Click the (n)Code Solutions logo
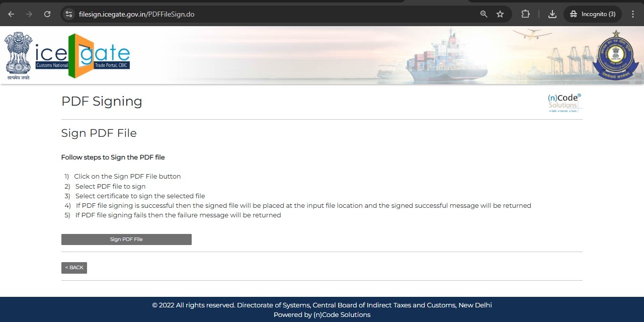The height and width of the screenshot is (322, 644). (565, 102)
